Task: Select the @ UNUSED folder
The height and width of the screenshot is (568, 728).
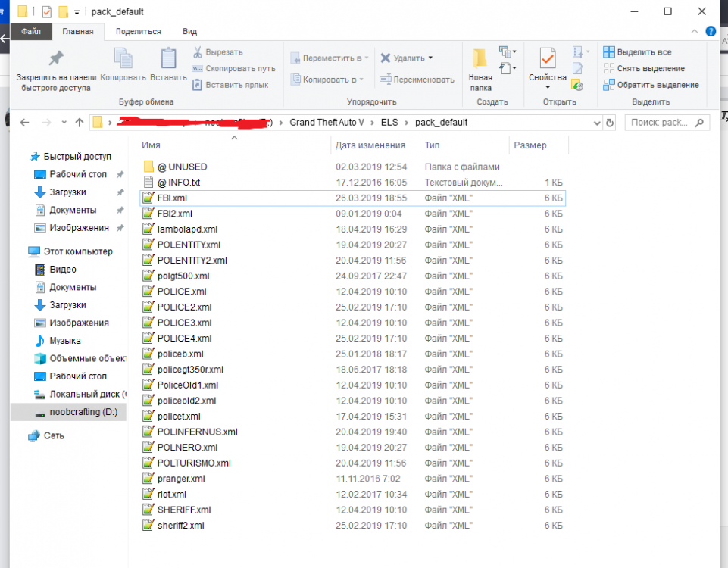Action: (182, 167)
